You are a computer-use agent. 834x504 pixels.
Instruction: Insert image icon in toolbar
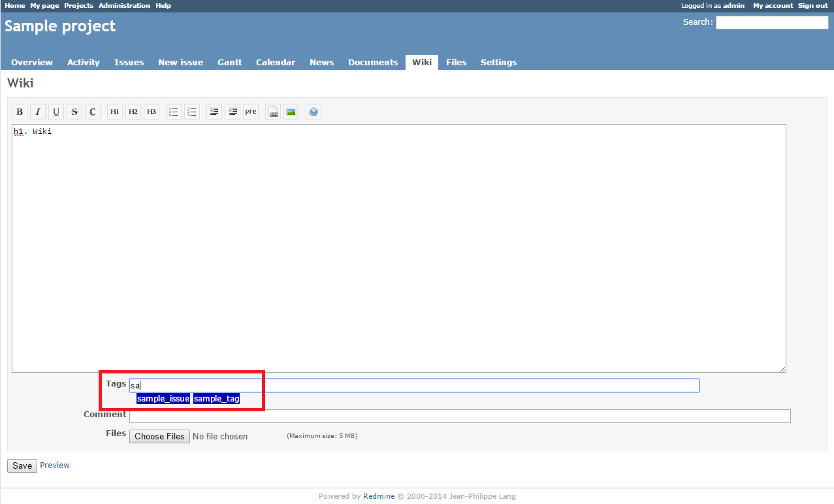pyautogui.click(x=291, y=112)
